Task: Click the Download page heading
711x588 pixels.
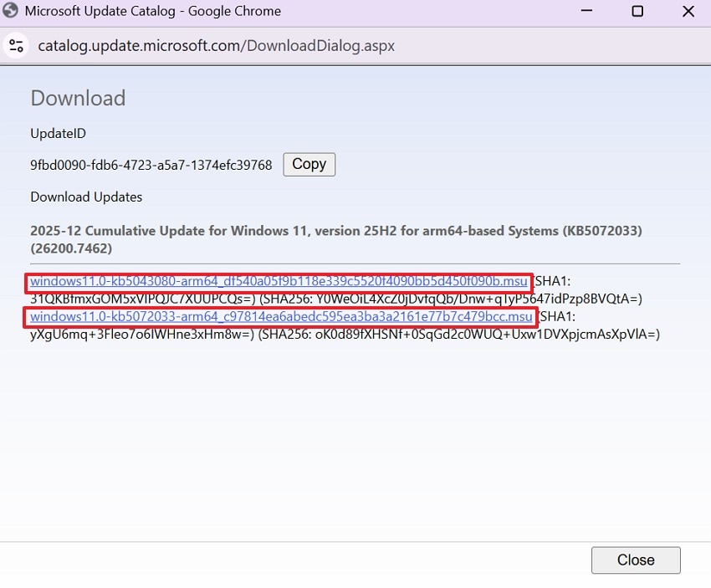Action: coord(77,98)
